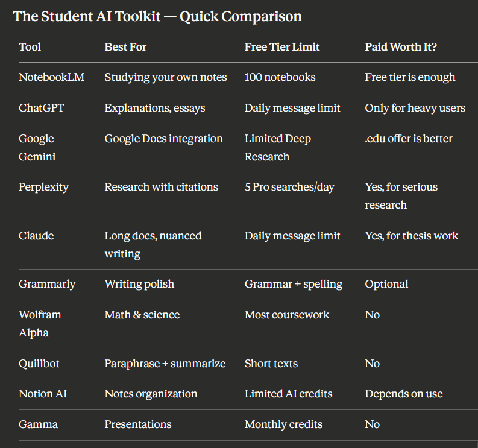478x448 pixels.
Task: Click the '5 Pro searches/day' cell
Action: (x=289, y=187)
